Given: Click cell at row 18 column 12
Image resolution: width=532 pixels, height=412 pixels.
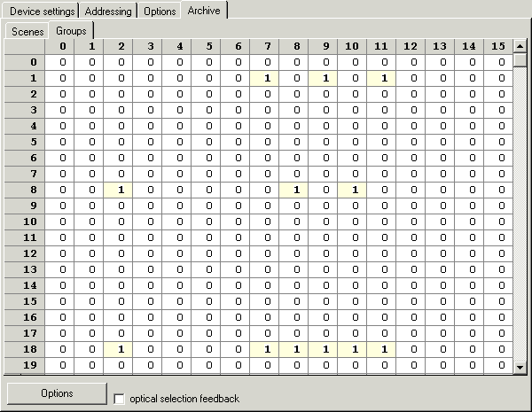Looking at the screenshot, I should pyautogui.click(x=411, y=349).
